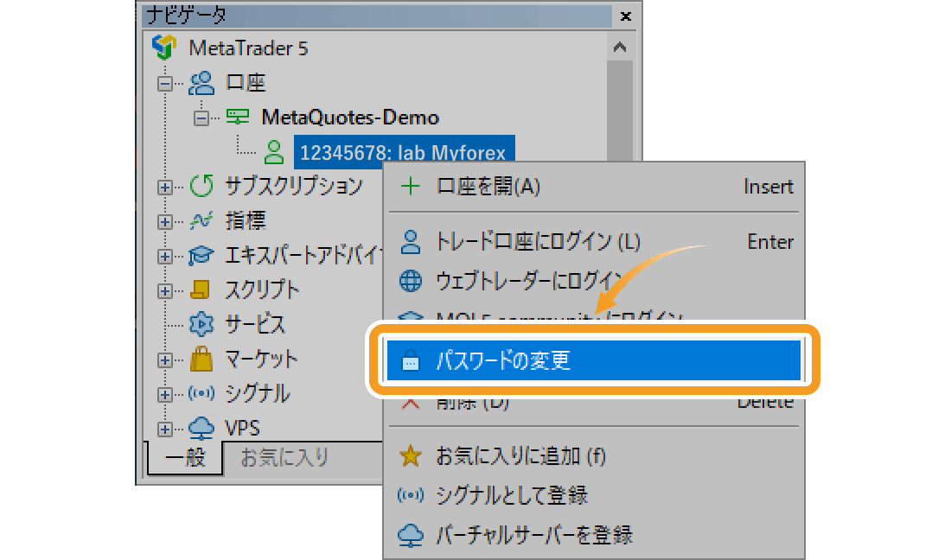Select account 12345678: lab Myforex

(404, 152)
